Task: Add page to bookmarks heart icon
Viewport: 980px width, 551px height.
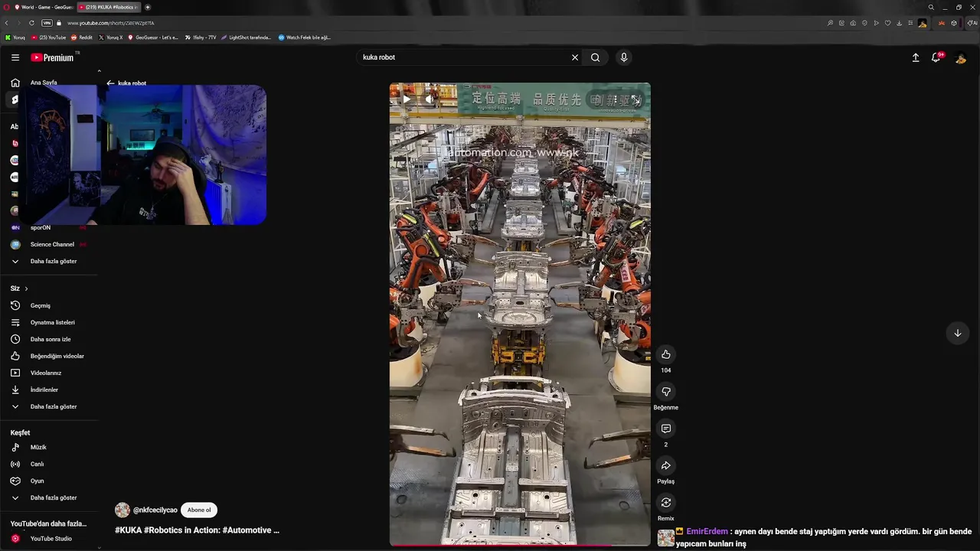Action: [887, 23]
